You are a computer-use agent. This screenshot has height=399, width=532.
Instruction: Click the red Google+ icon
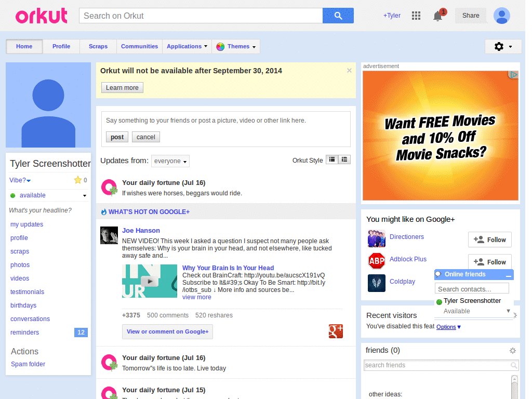point(336,331)
